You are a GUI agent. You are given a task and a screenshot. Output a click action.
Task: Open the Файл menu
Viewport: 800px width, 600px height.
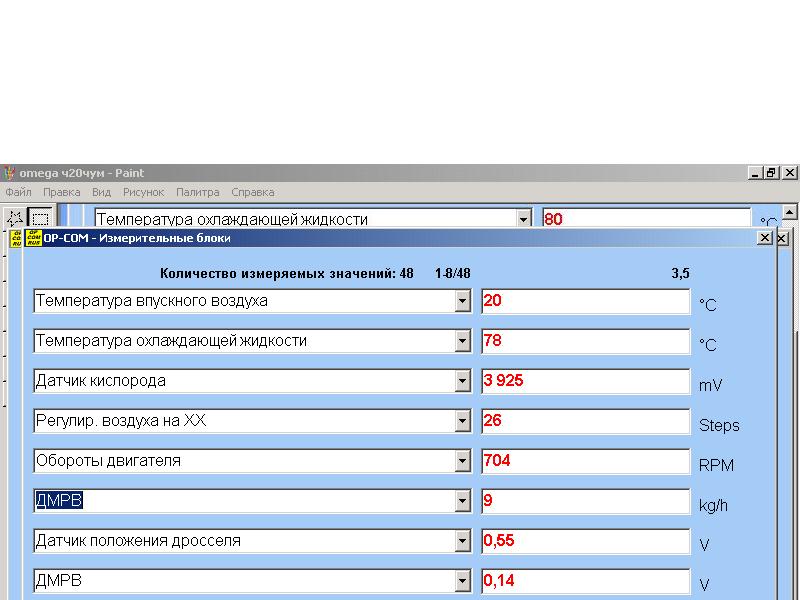pyautogui.click(x=18, y=192)
